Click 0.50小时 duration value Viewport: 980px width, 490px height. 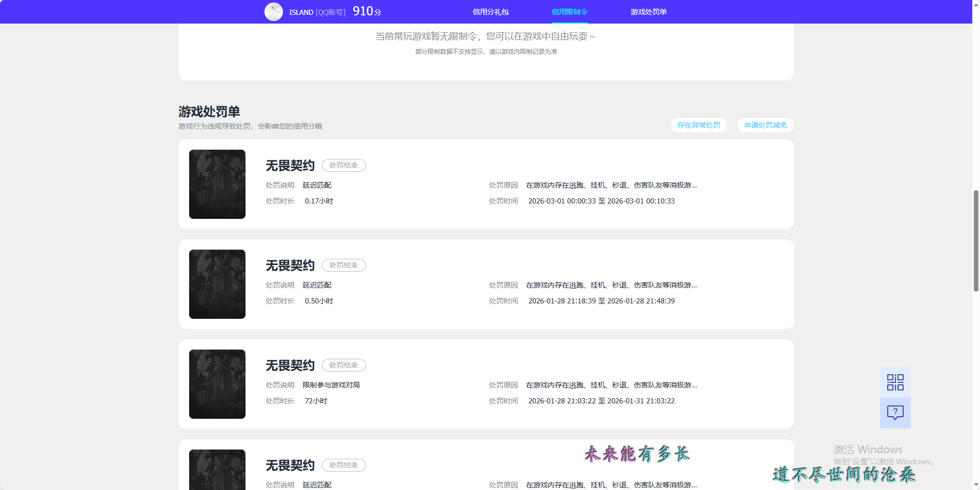click(x=319, y=301)
